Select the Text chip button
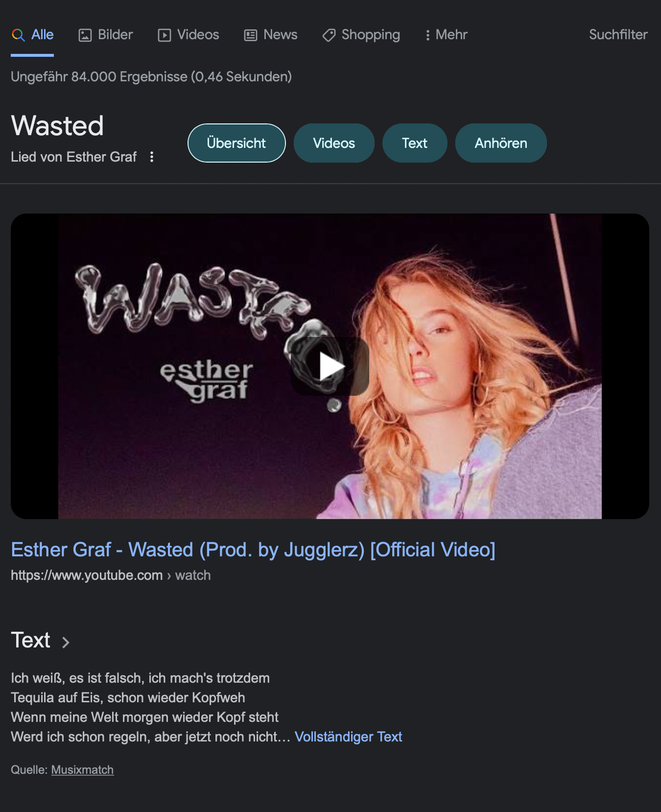 coord(415,143)
